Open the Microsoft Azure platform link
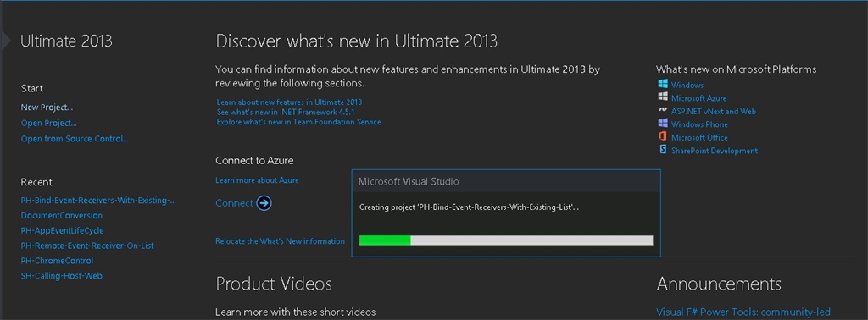868x320 pixels. (x=699, y=98)
